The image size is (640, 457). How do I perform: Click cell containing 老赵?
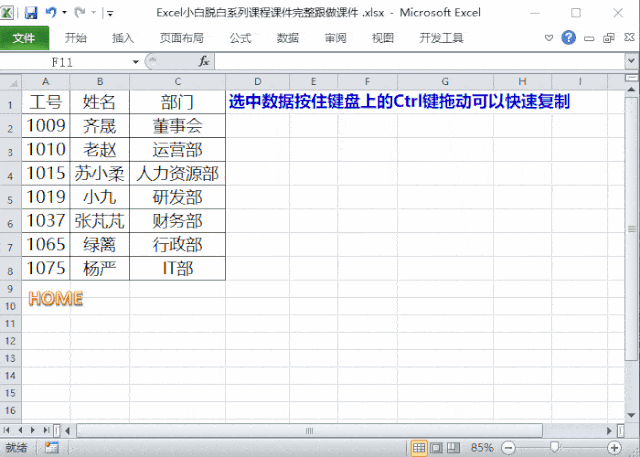(x=100, y=149)
